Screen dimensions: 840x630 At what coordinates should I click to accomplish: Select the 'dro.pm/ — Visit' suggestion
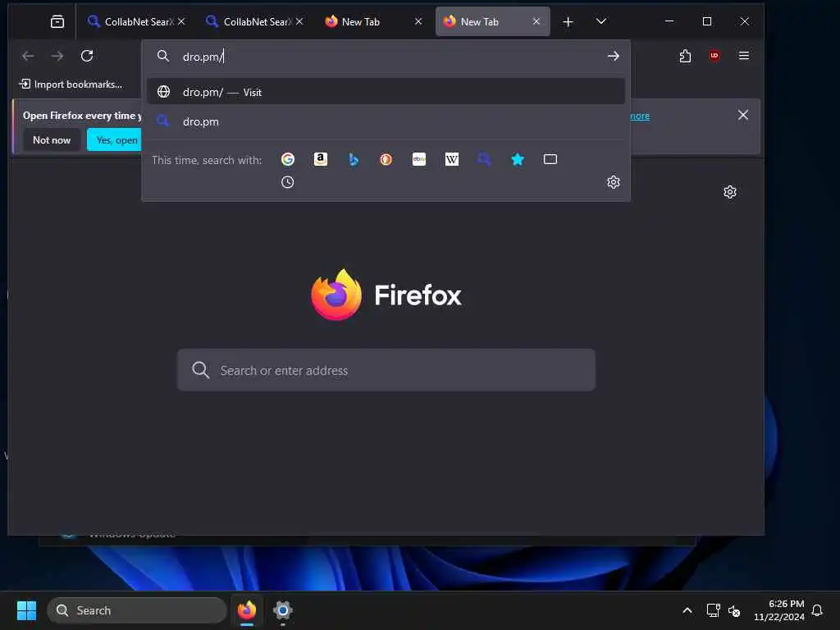pyautogui.click(x=386, y=92)
